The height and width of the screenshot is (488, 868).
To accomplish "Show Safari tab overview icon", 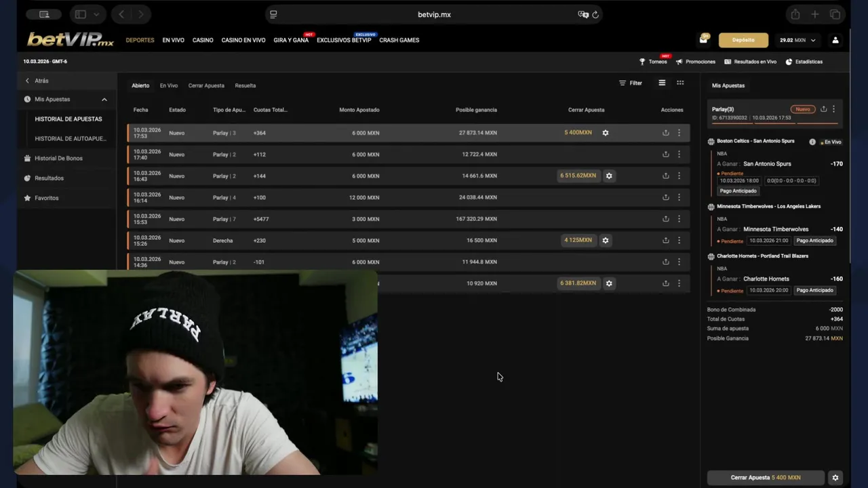I will (x=835, y=14).
